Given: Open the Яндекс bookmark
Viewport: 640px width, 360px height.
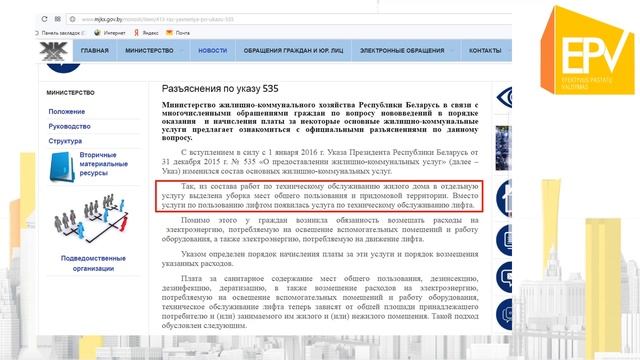Looking at the screenshot, I should (147, 33).
